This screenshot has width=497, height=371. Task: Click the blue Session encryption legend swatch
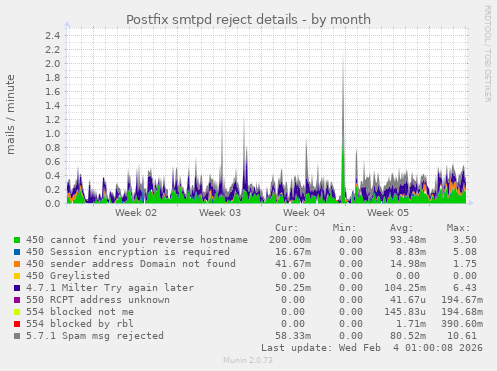[x=17, y=252]
